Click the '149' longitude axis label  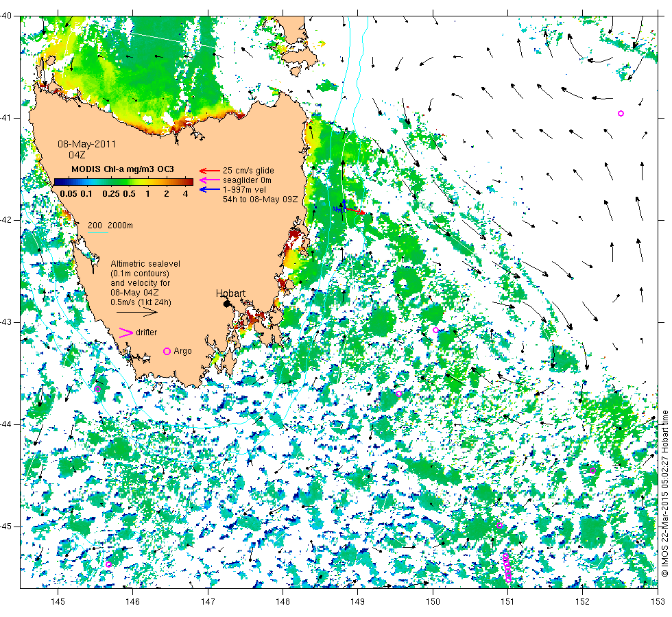click(358, 602)
